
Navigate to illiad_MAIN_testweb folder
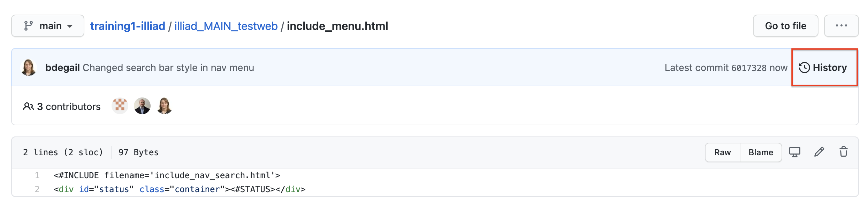coord(226,26)
